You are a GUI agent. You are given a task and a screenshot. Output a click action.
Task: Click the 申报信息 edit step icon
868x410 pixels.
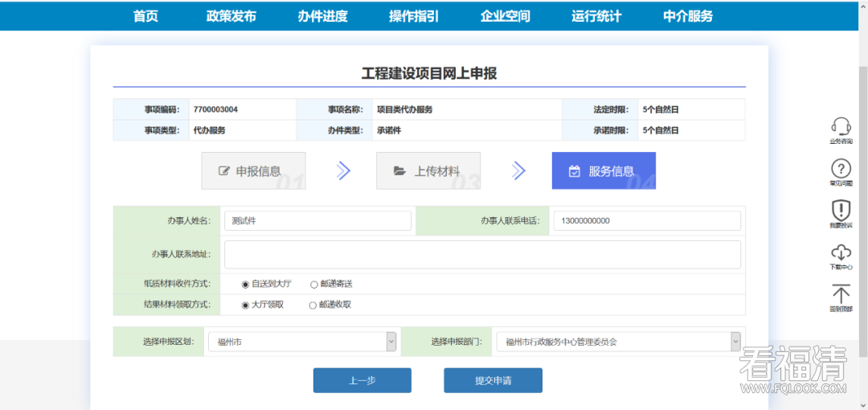pyautogui.click(x=224, y=171)
